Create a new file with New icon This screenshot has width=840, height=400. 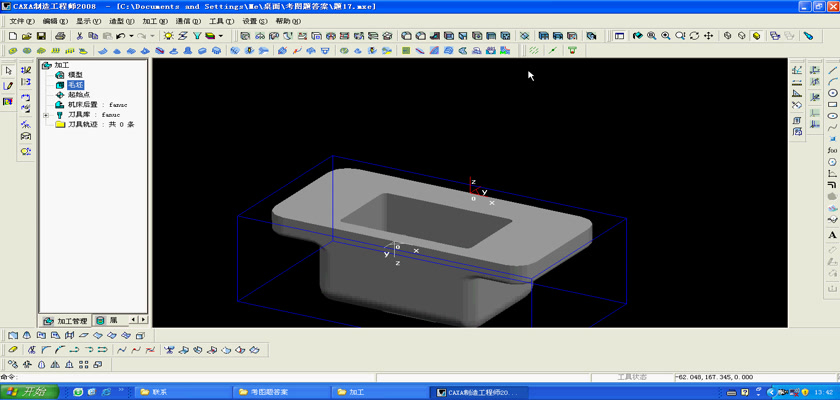(x=13, y=36)
